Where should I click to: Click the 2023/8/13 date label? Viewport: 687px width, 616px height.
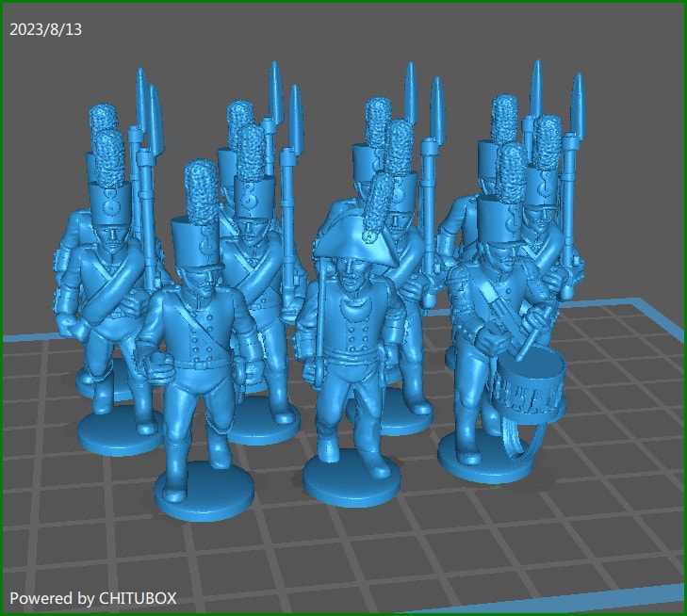(45, 29)
